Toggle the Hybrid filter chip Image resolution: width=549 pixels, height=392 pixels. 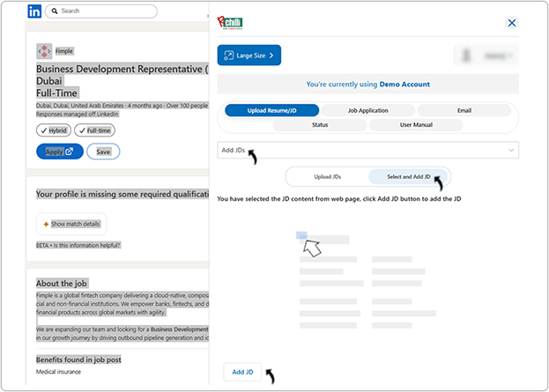54,130
